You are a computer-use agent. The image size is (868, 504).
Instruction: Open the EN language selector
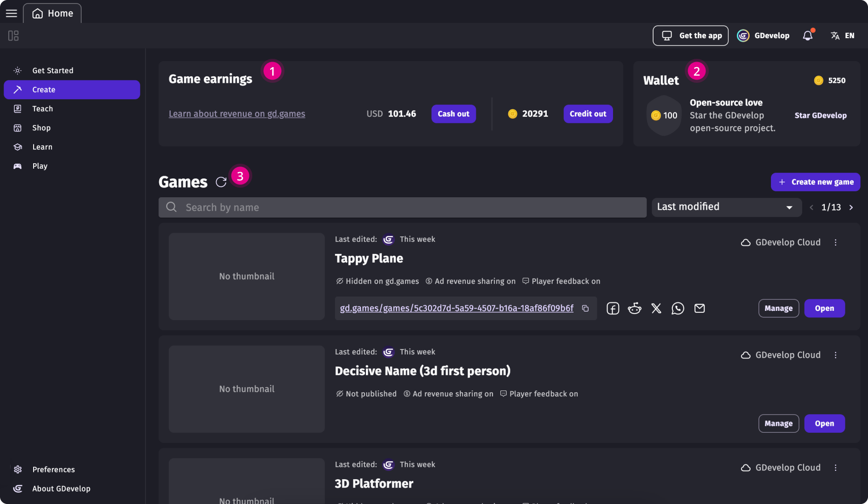click(843, 35)
